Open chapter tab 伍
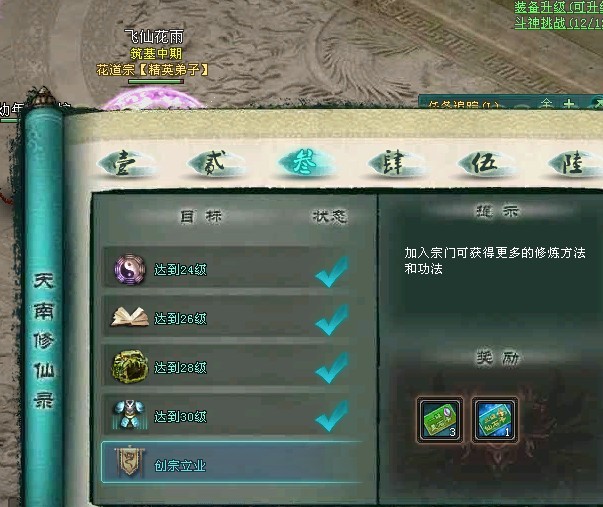This screenshot has height=507, width=603. click(486, 163)
